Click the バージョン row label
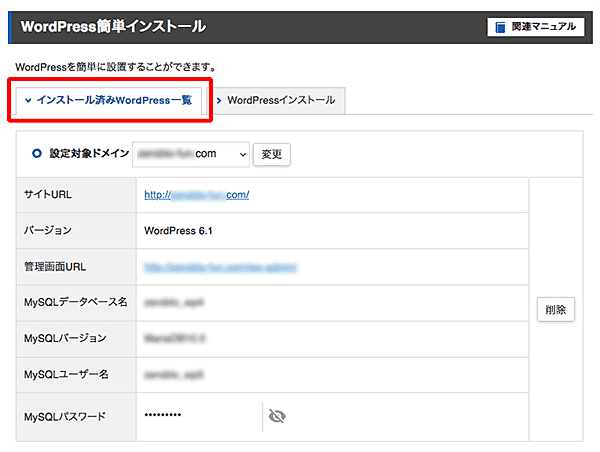The height and width of the screenshot is (452, 600). [48, 230]
